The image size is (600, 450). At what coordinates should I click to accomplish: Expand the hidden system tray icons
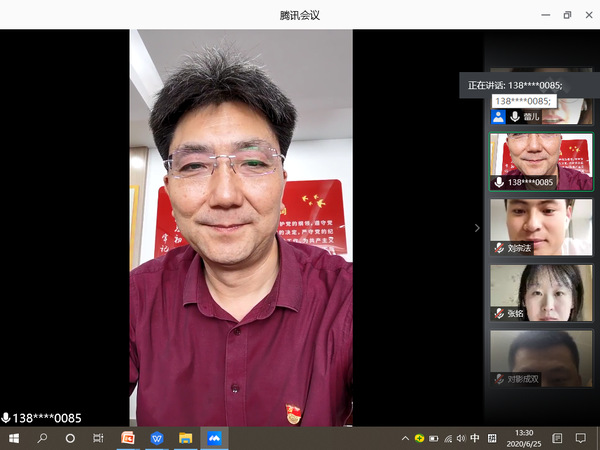[x=405, y=438]
